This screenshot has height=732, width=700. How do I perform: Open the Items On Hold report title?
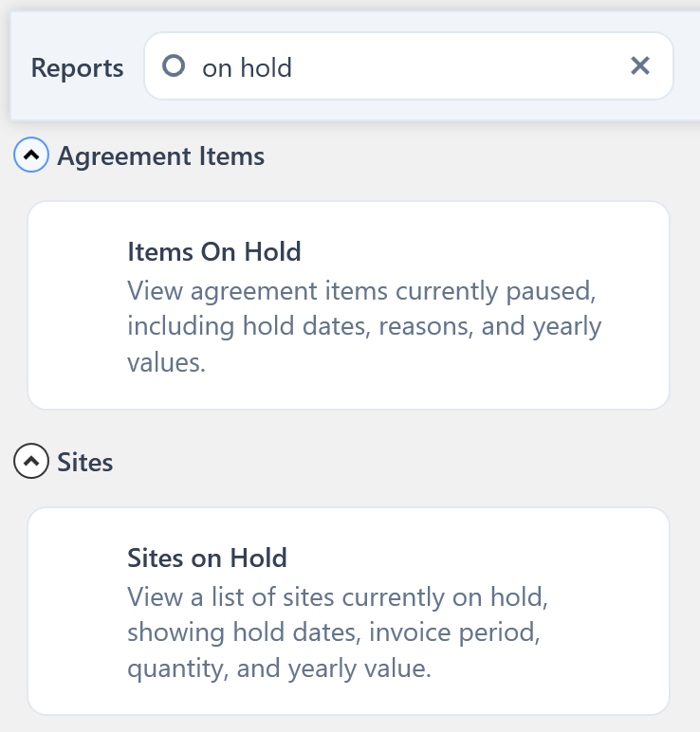pos(214,251)
